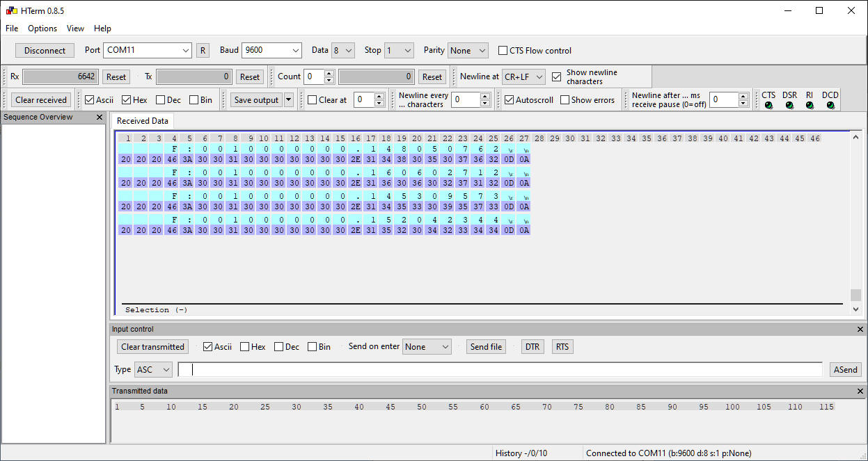Click the Clear transmitted button
The width and height of the screenshot is (868, 461).
153,346
